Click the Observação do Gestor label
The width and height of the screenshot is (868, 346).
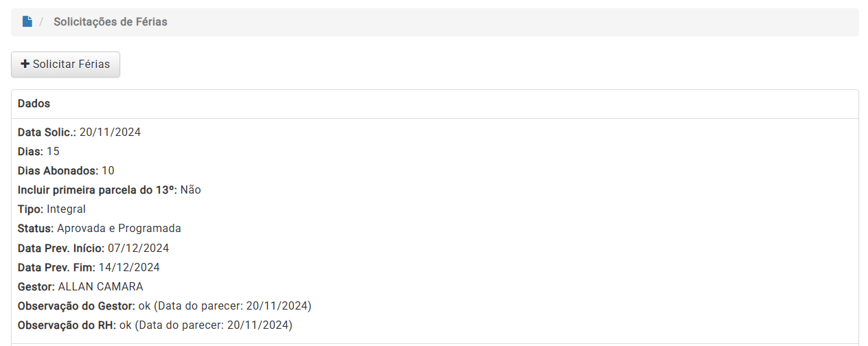coord(76,305)
